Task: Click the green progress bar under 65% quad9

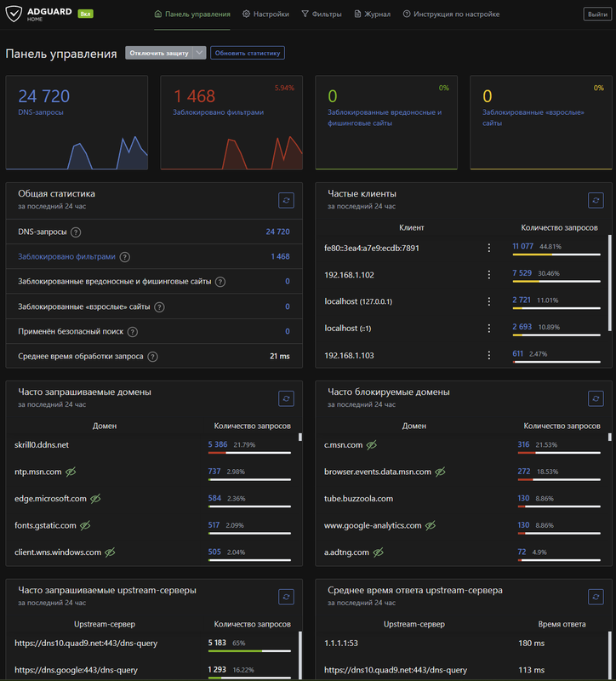Action: [249, 651]
